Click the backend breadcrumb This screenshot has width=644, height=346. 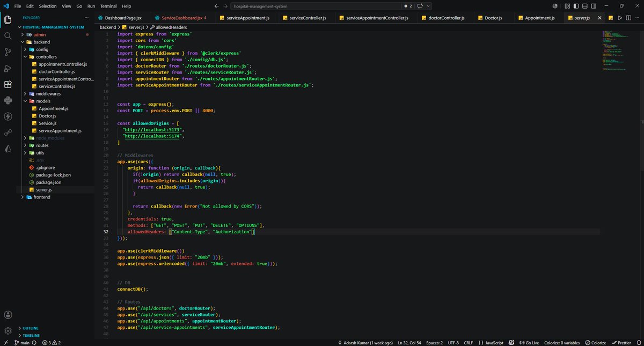[108, 26]
